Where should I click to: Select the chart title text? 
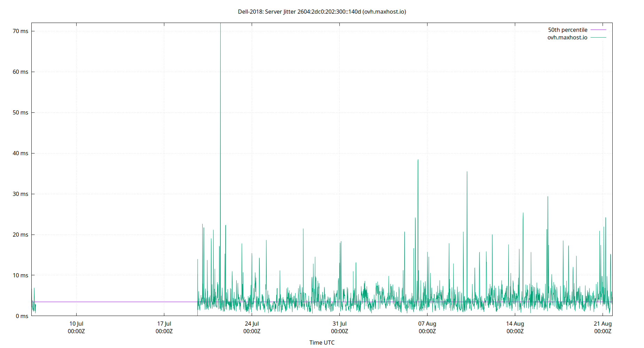click(x=322, y=12)
